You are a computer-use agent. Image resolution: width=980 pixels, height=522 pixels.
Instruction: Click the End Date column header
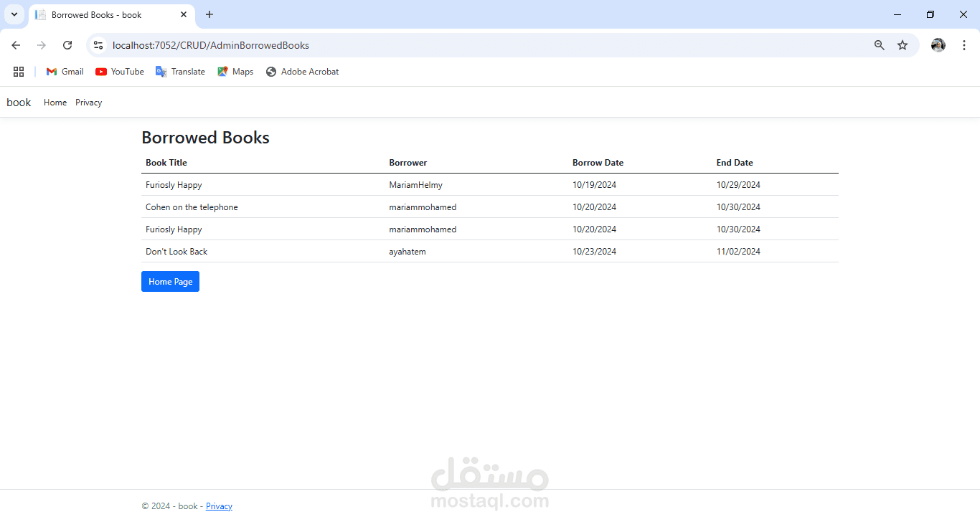735,163
